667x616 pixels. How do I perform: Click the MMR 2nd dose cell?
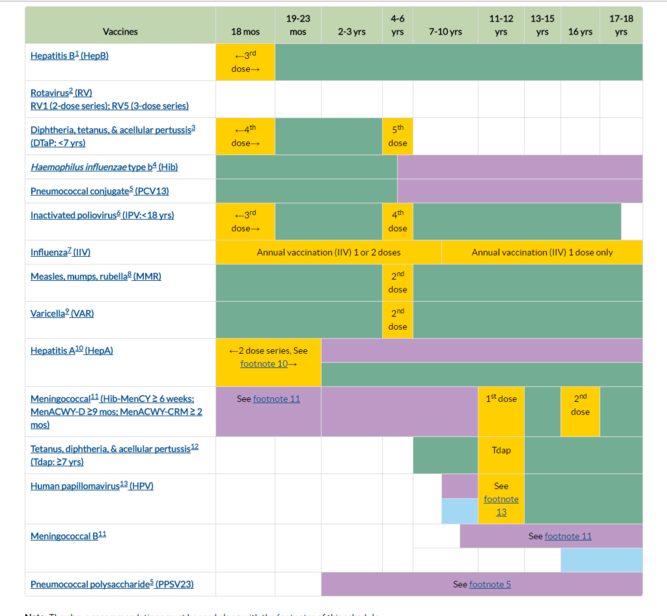pyautogui.click(x=398, y=283)
